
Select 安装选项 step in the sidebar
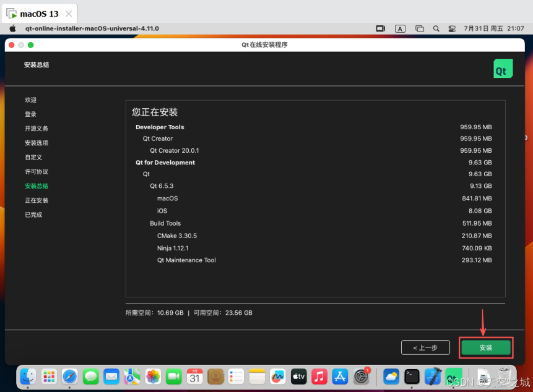[37, 143]
